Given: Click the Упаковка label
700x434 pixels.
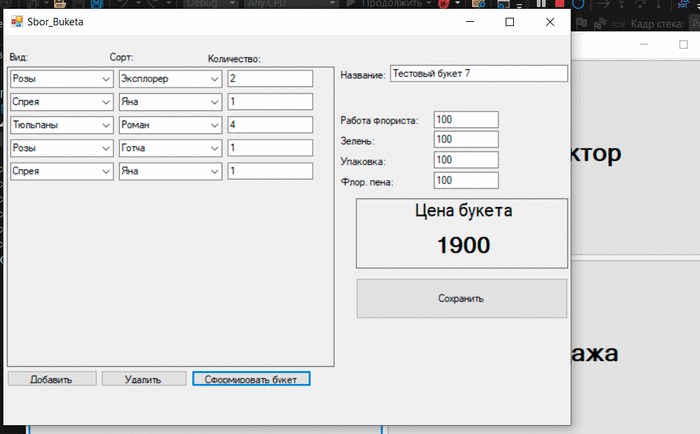Looking at the screenshot, I should [363, 162].
